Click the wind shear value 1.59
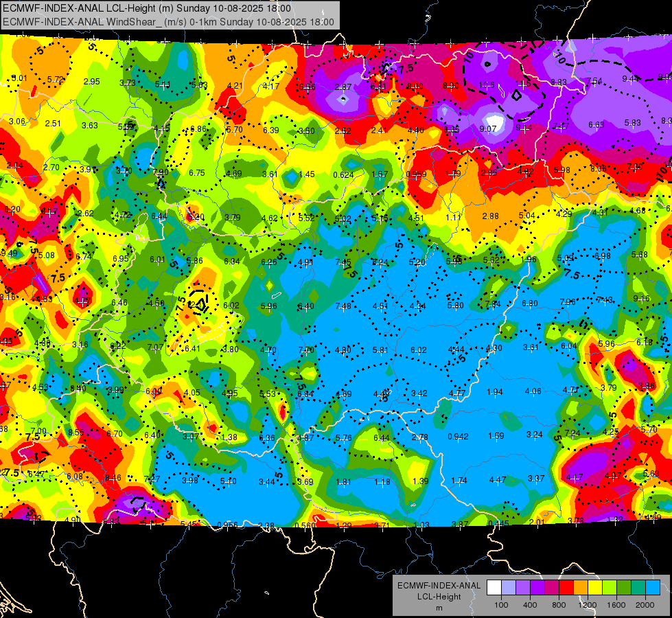The height and width of the screenshot is (618, 672). click(496, 436)
